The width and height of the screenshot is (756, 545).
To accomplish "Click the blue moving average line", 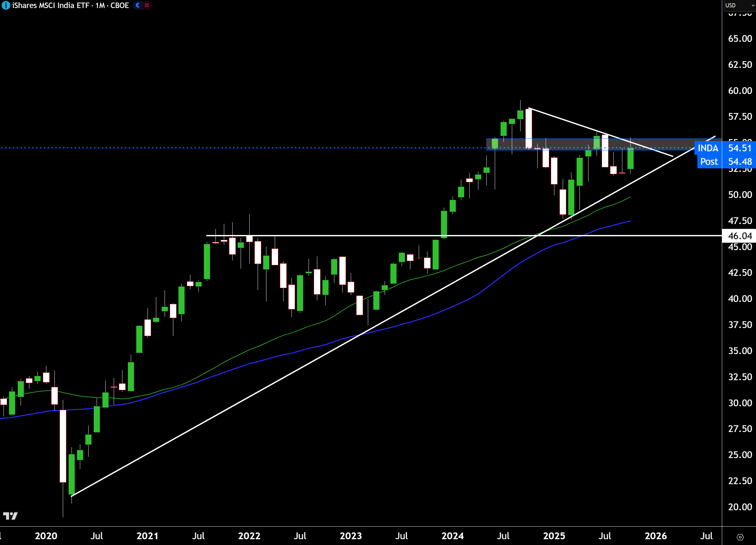I will 233,369.
